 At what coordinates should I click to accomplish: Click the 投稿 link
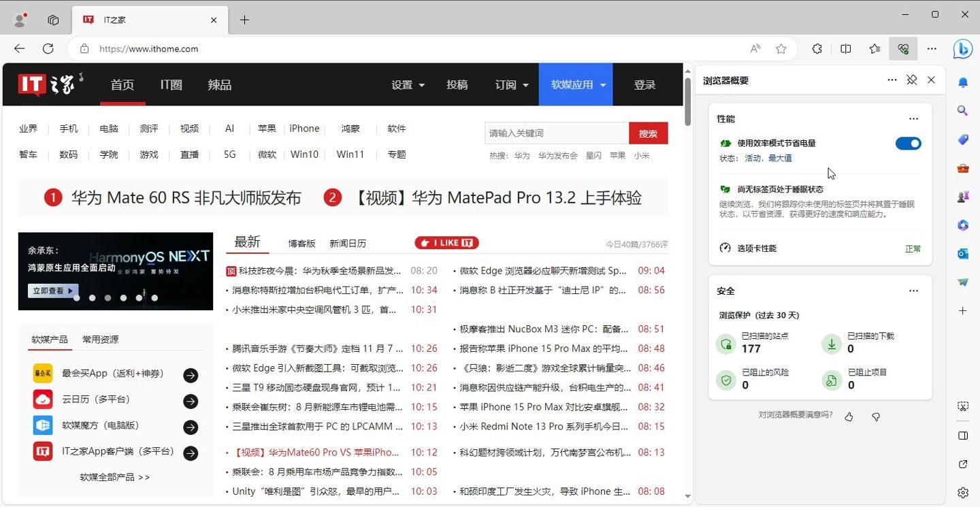[457, 85]
